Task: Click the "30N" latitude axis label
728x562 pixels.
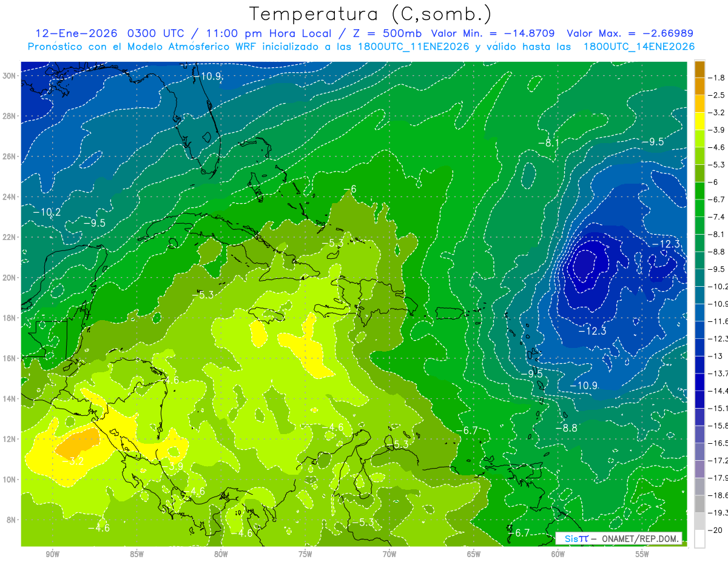Action: [x=9, y=76]
